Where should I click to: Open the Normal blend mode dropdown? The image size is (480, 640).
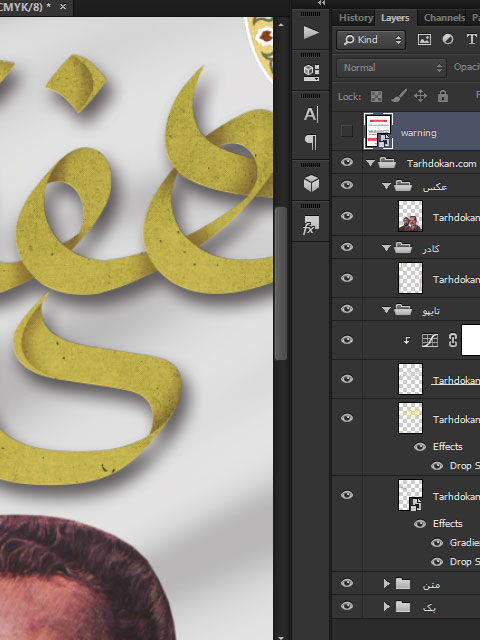click(x=391, y=68)
